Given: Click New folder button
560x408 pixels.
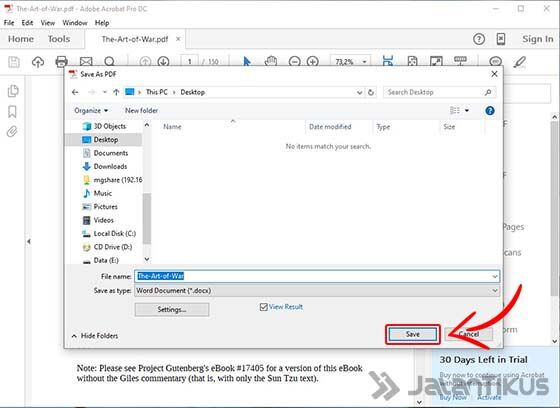Looking at the screenshot, I should coord(141,110).
